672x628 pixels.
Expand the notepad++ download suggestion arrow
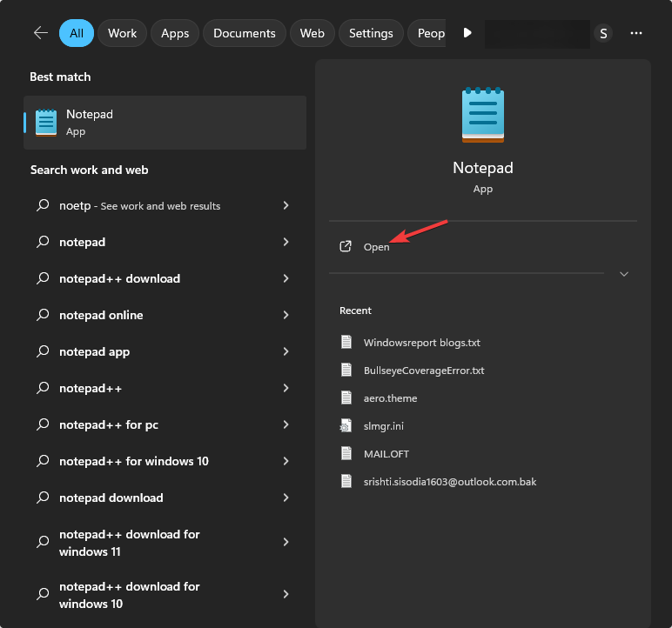click(286, 278)
